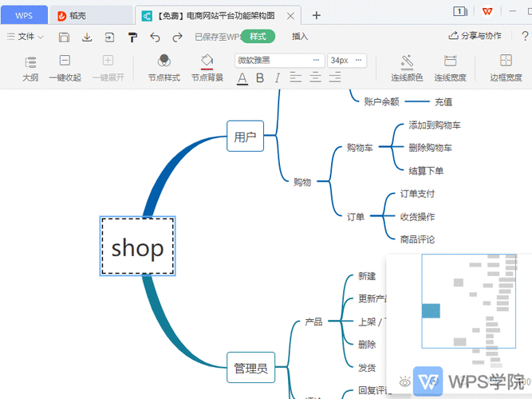
Task: Open the 文件 menu
Action: 26,37
